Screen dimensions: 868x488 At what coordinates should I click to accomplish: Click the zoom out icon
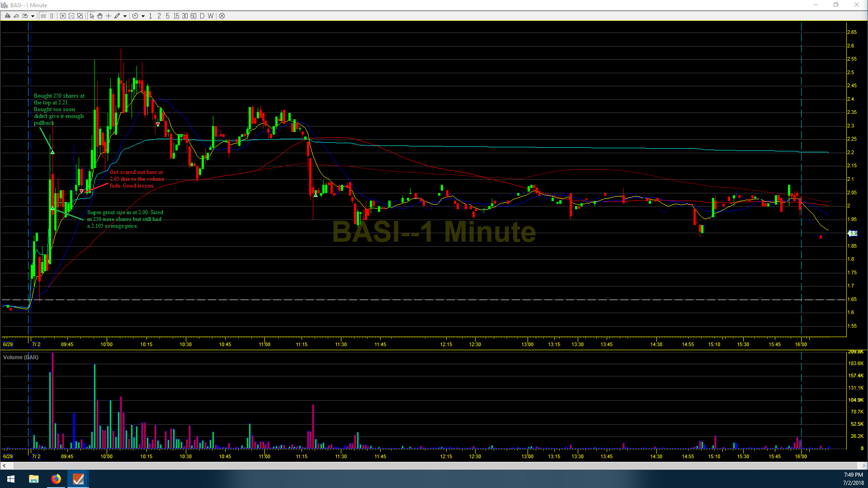pos(71,16)
